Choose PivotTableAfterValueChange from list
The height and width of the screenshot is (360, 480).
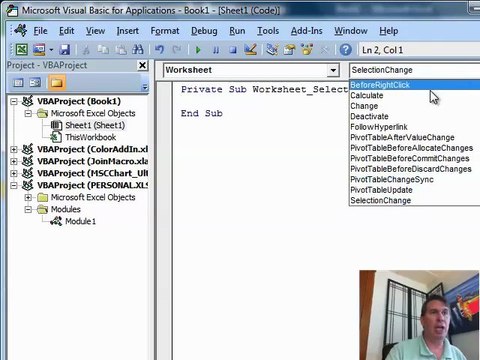414,137
